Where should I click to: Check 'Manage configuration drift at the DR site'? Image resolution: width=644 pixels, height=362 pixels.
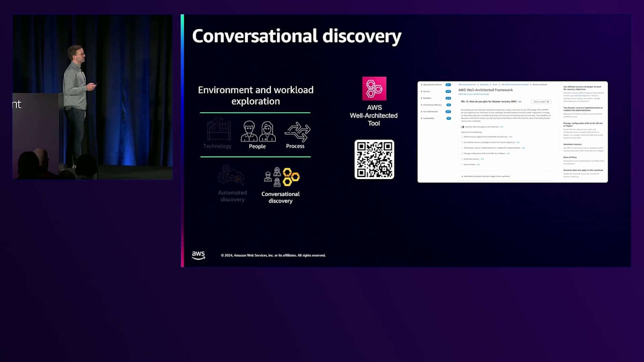462,153
